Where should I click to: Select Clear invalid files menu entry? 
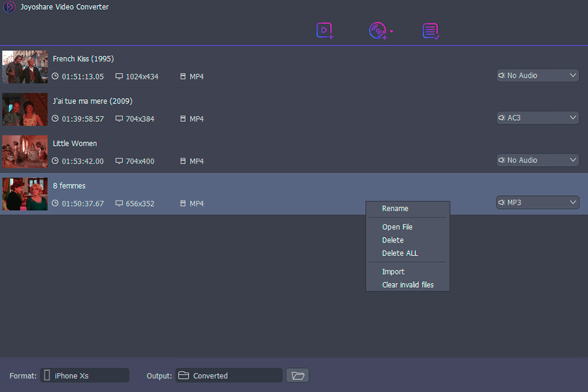[x=408, y=285]
